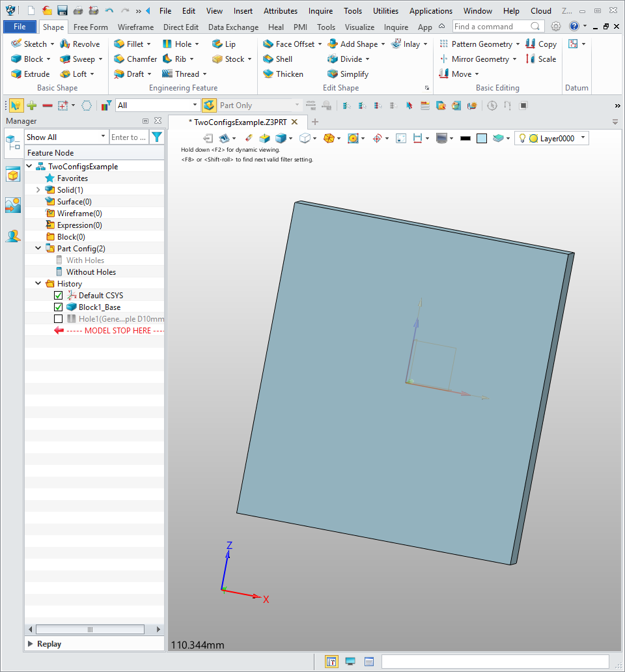625x672 pixels.
Task: Select the Move tool
Action: (455, 74)
